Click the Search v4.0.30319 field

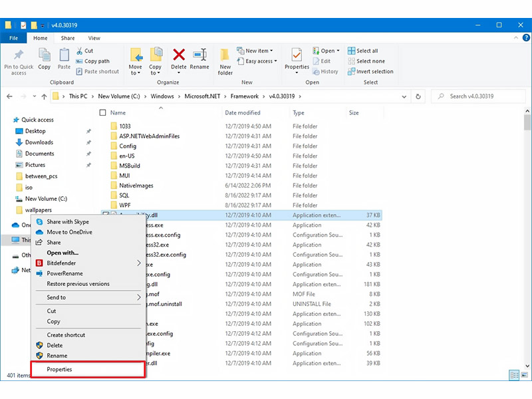(479, 96)
